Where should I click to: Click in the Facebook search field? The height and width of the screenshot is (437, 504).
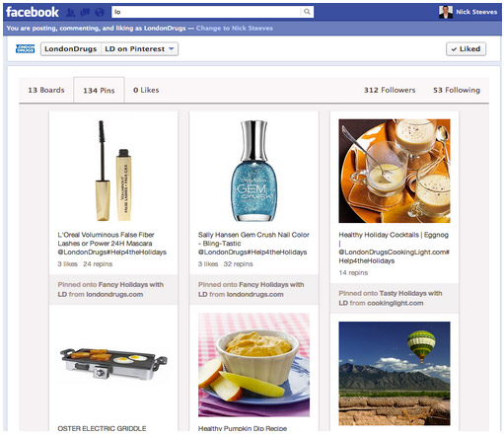point(206,12)
